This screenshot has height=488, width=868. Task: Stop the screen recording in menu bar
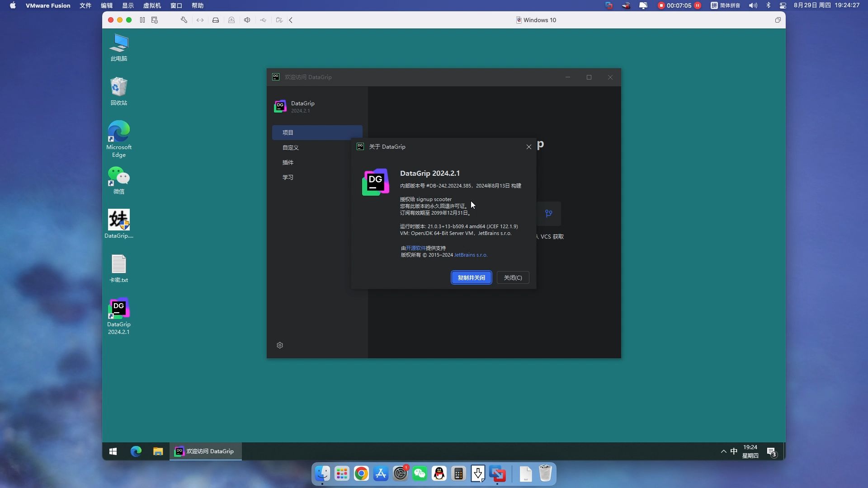pos(661,5)
